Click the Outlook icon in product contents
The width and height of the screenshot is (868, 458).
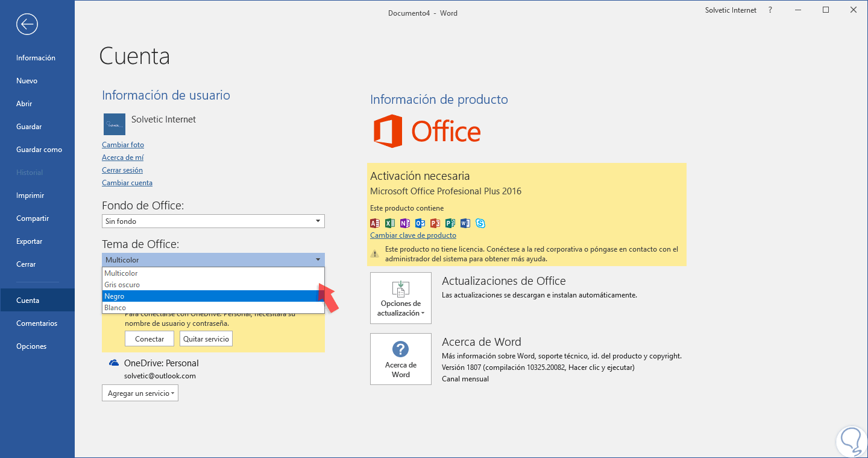coord(420,223)
